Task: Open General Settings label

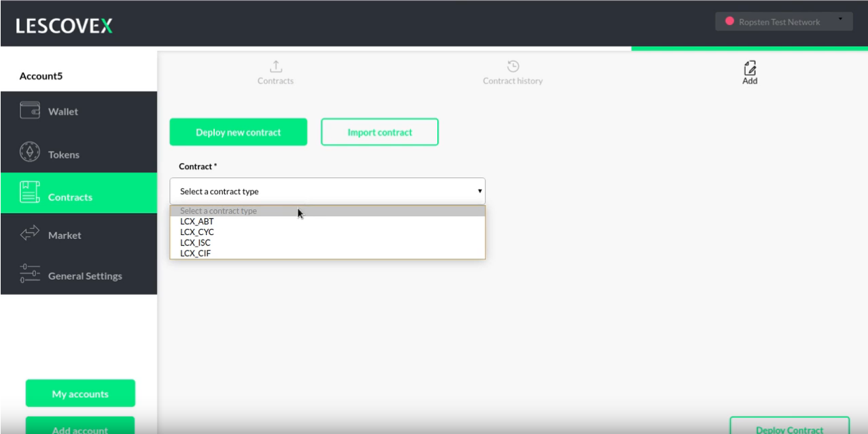Action: coord(85,276)
